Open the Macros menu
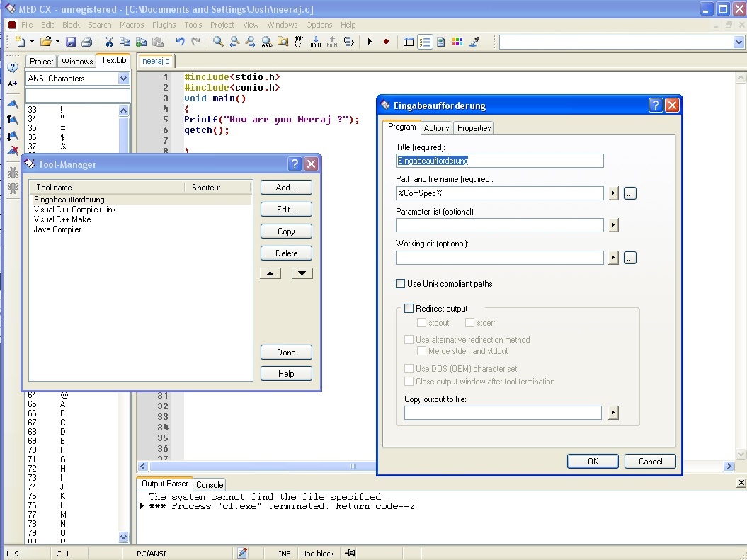 131,24
